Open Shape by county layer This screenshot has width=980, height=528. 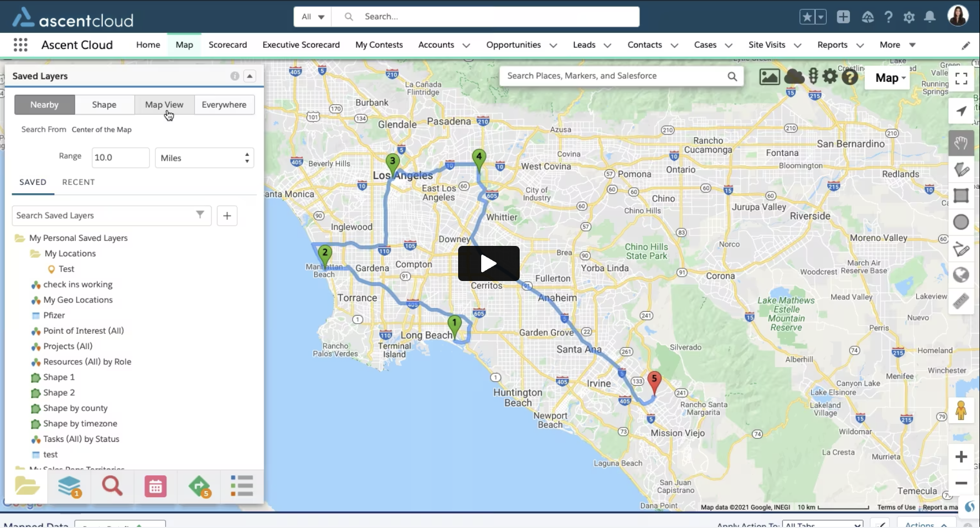pyautogui.click(x=75, y=408)
